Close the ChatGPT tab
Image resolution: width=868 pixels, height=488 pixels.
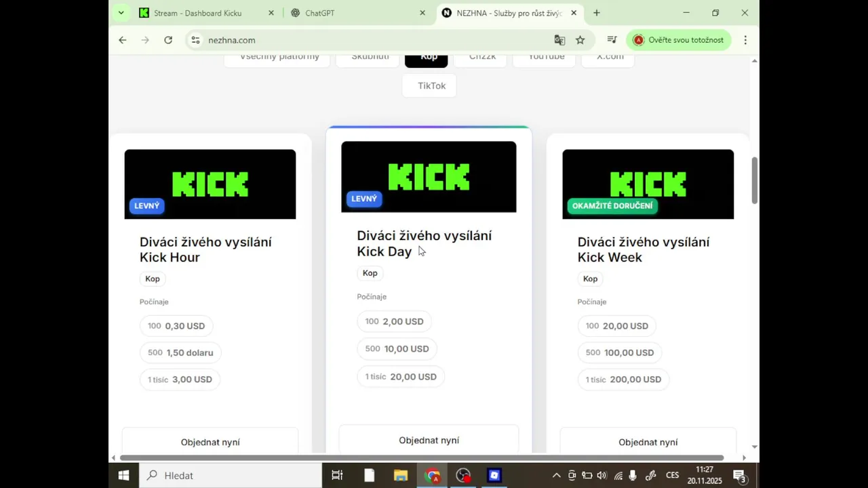[x=422, y=13]
